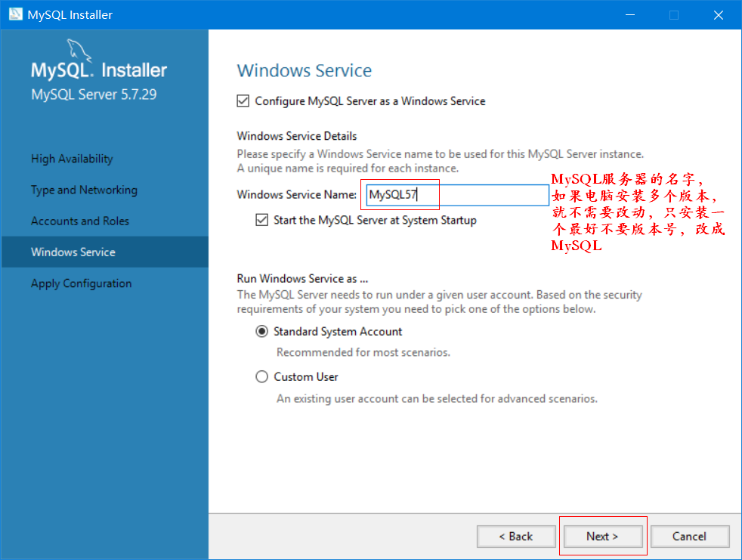Image resolution: width=742 pixels, height=560 pixels.
Task: Click the 'An existing user account' description text
Action: pyautogui.click(x=437, y=398)
